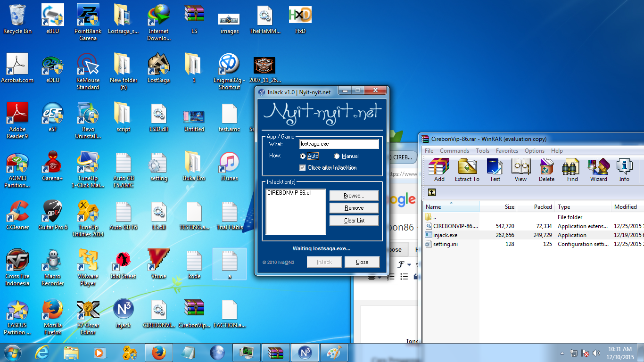Click the Test icon in WinRAR
Screen dimensions: 644x362
click(495, 170)
